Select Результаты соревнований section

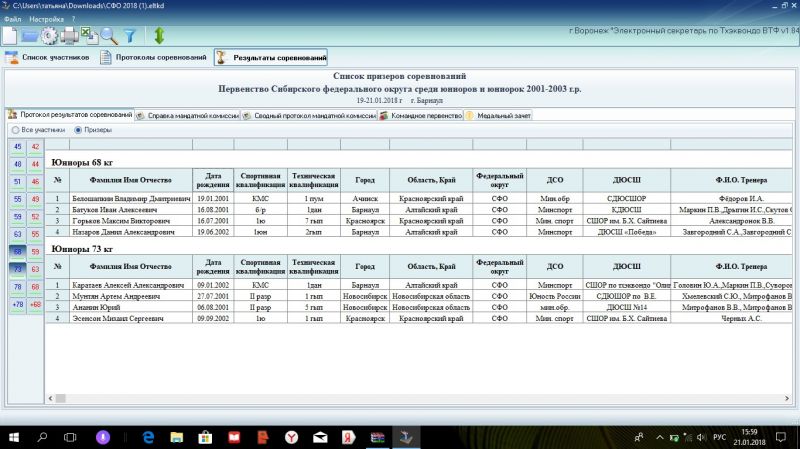pyautogui.click(x=271, y=57)
